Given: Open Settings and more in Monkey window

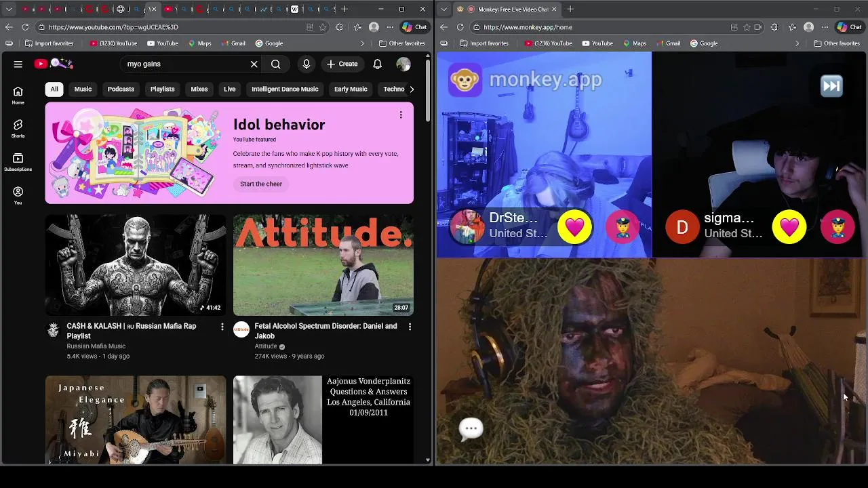Looking at the screenshot, I should point(825,27).
